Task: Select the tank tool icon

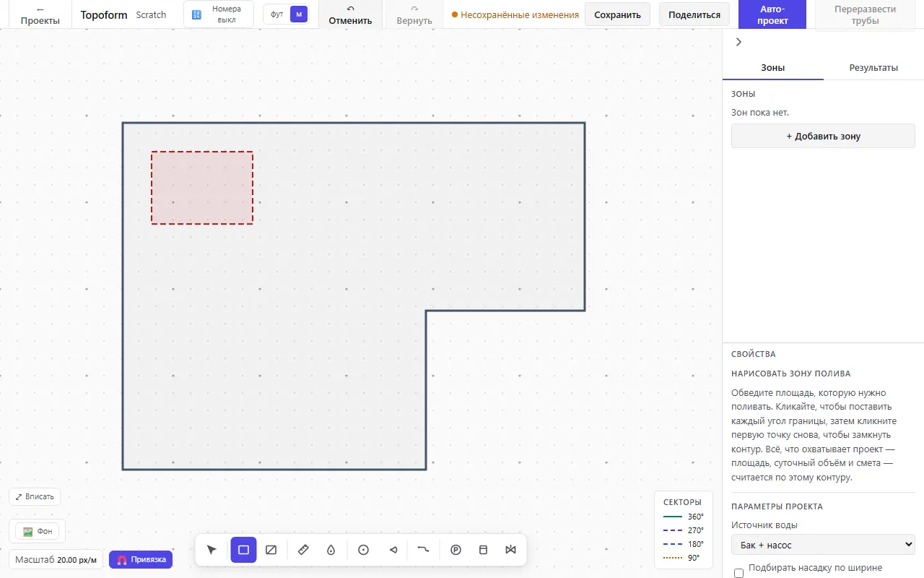Action: coord(484,550)
